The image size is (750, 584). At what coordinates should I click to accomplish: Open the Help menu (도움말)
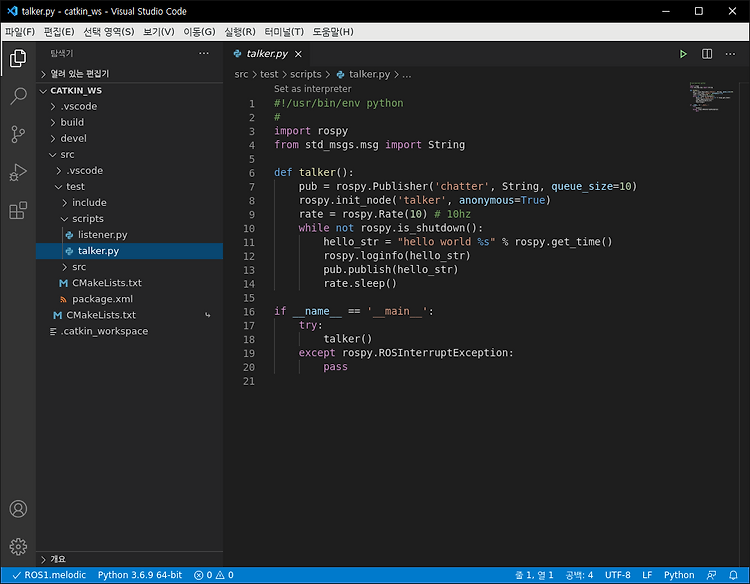coord(332,32)
